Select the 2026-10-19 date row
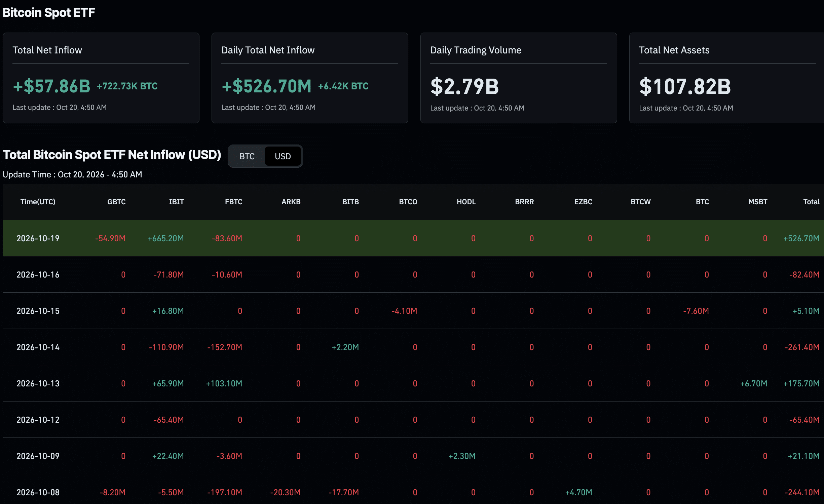This screenshot has height=504, width=824. [413, 238]
